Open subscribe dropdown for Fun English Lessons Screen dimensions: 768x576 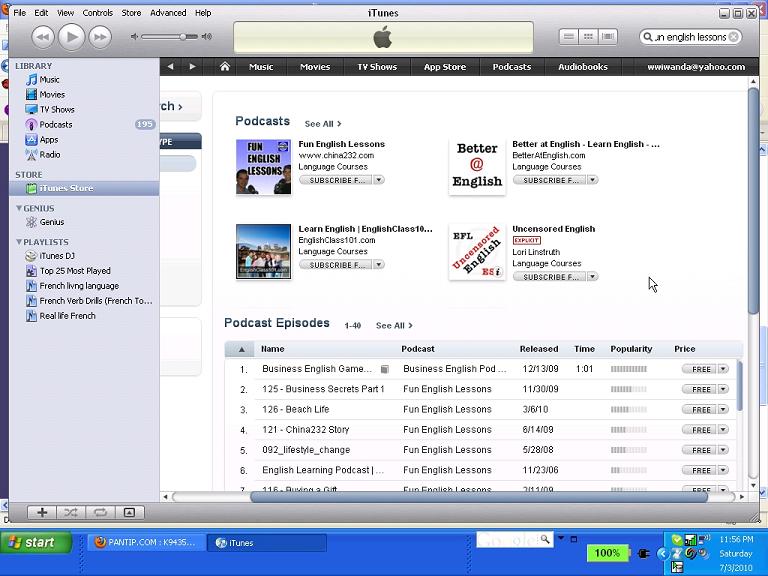coord(379,180)
